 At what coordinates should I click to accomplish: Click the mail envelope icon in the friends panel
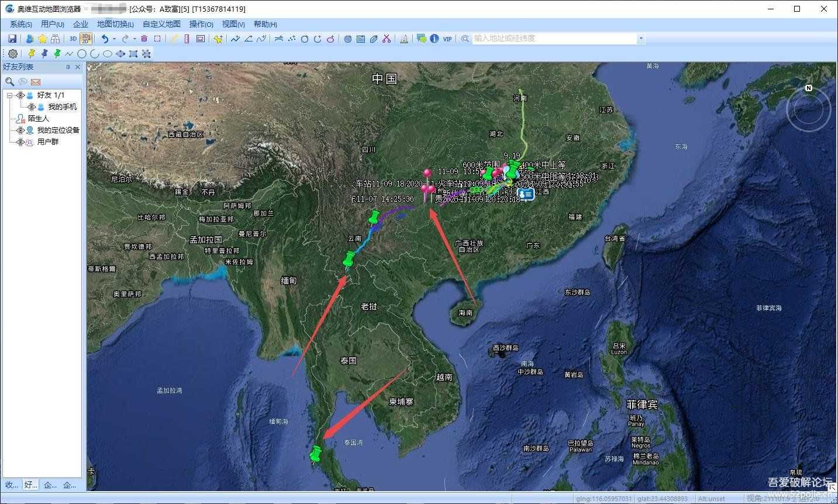click(36, 82)
